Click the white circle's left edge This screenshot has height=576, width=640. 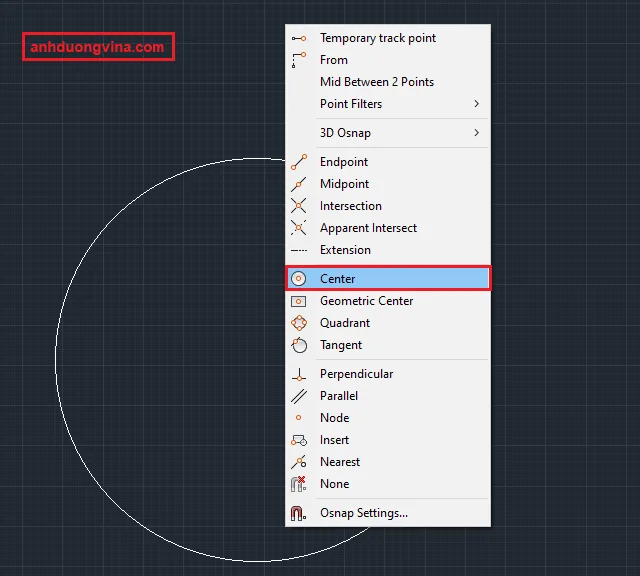(x=56, y=359)
